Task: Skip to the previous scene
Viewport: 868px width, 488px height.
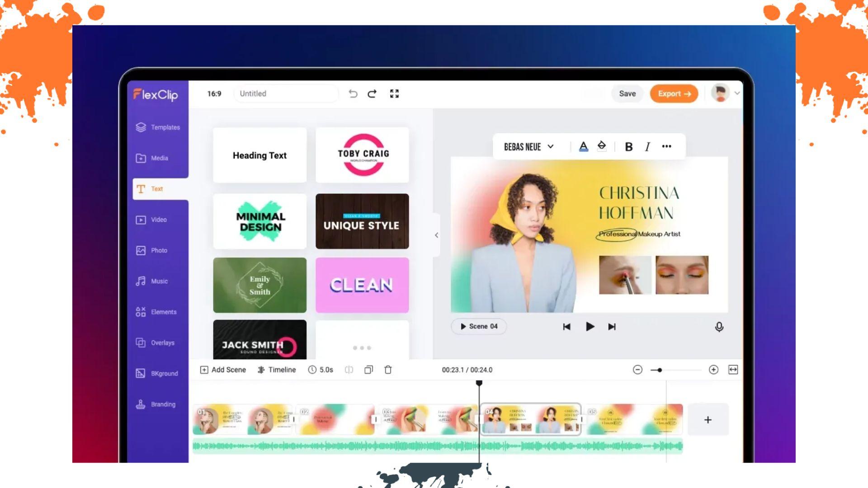Action: click(x=566, y=327)
